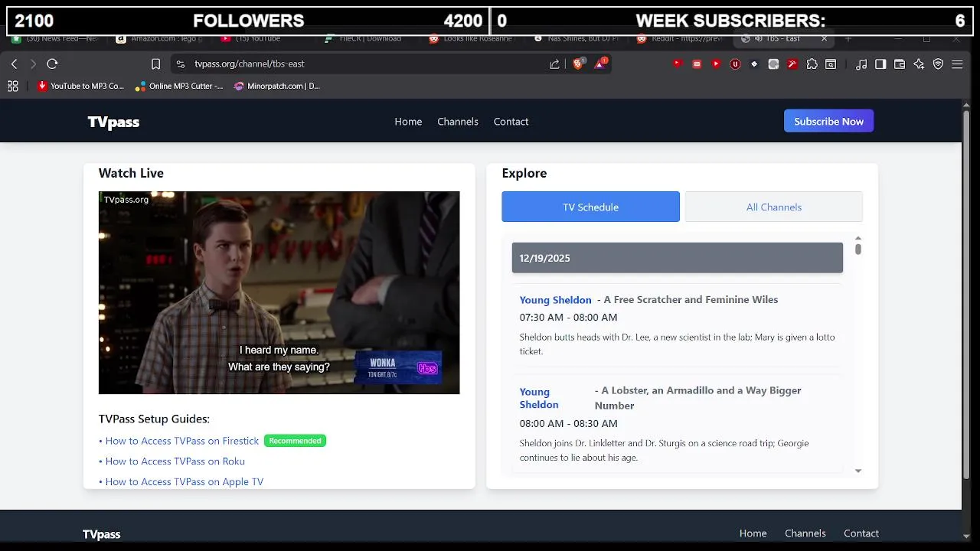Open Channels in the top navigation

458,122
